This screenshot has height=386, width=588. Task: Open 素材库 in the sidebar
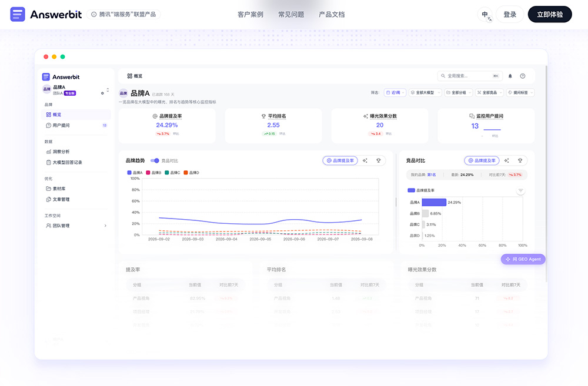(x=76, y=189)
